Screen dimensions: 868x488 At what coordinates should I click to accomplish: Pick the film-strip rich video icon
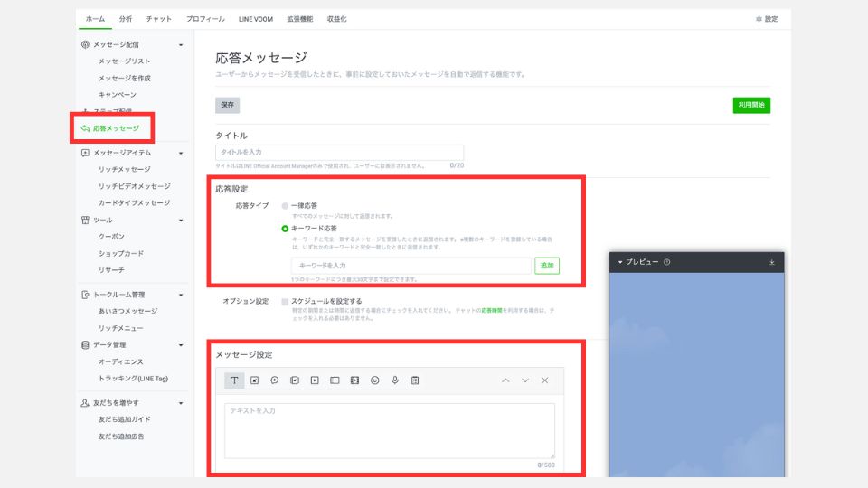tap(354, 380)
